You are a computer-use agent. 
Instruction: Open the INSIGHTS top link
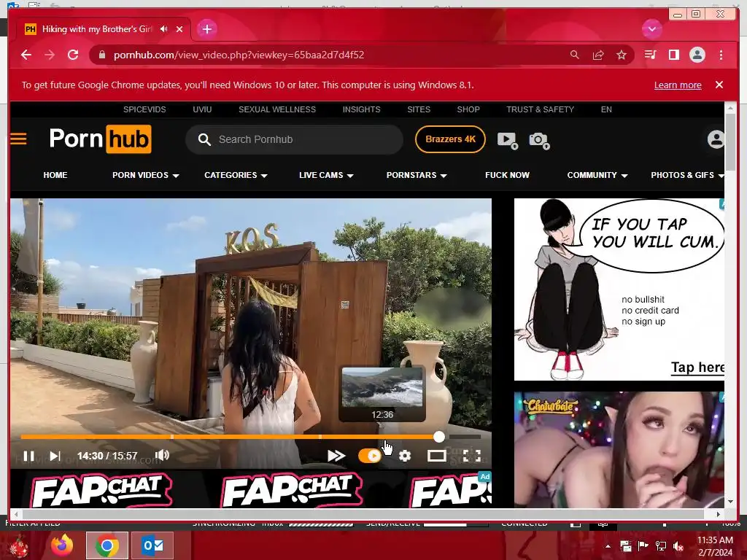click(x=362, y=109)
